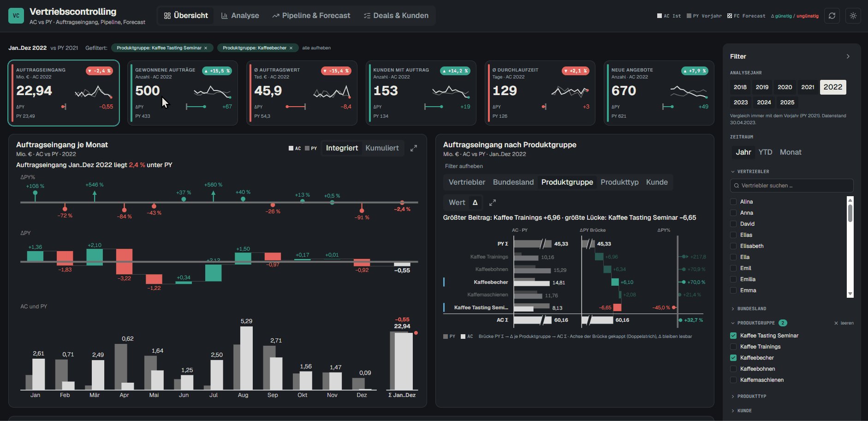Show the Kumuliert monthly view
This screenshot has height=421, width=868.
point(382,148)
